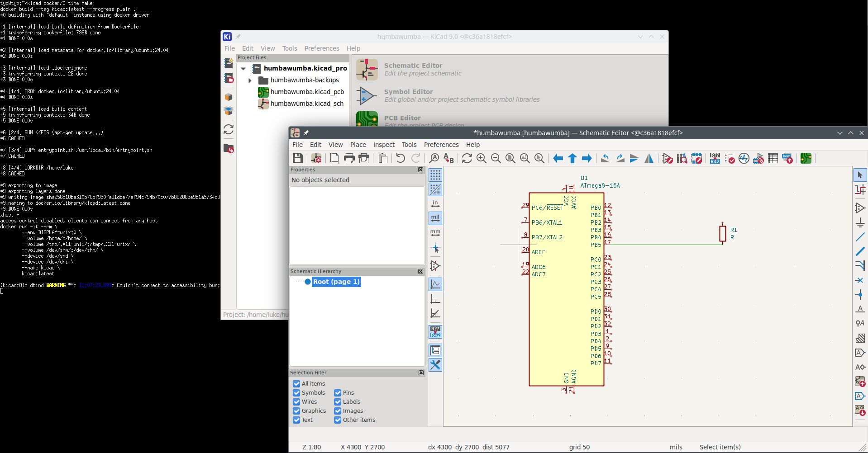The image size is (868, 453).
Task: Open the Inspect menu
Action: [x=383, y=145]
